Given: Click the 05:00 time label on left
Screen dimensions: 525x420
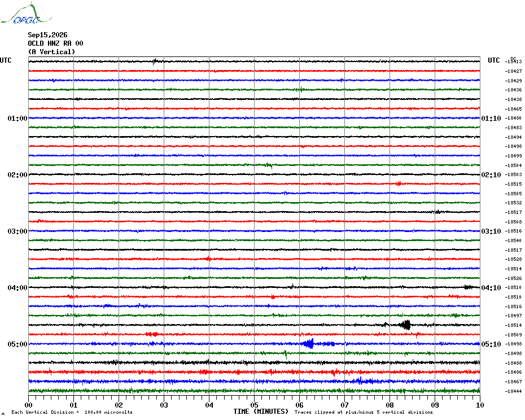Looking at the screenshot, I should [17, 344].
